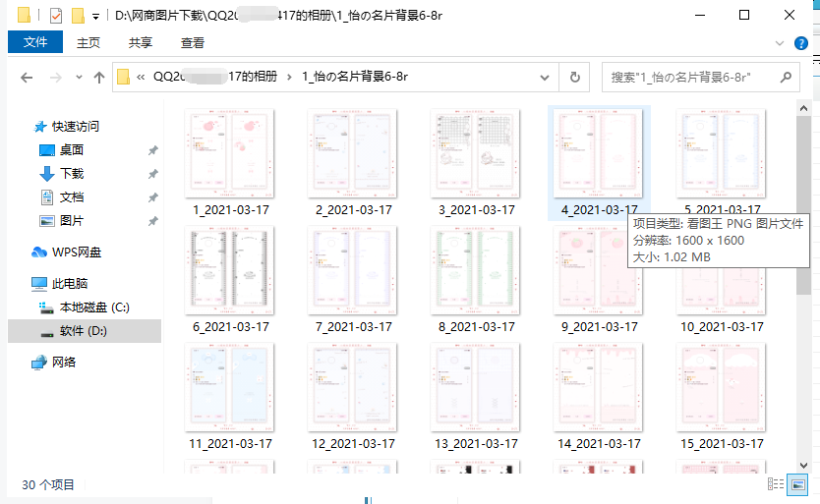Select thumbnail of 6_2021-03-17
The width and height of the screenshot is (820, 504).
pos(229,270)
